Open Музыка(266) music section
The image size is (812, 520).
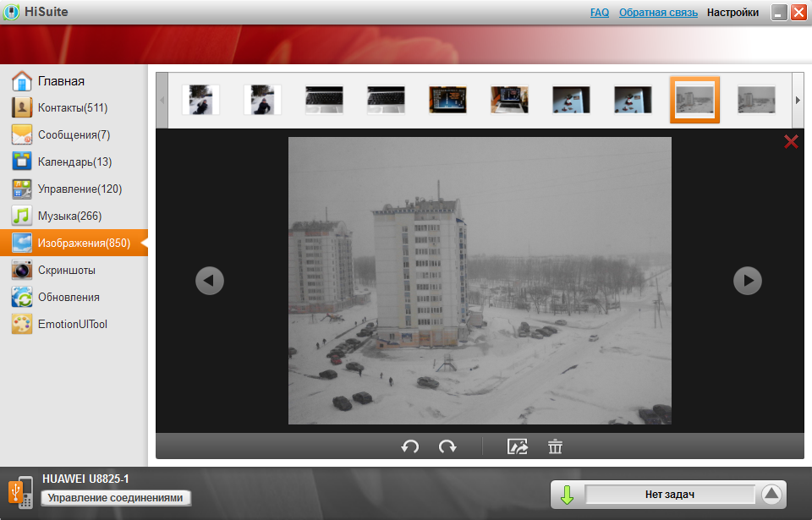pyautogui.click(x=74, y=216)
